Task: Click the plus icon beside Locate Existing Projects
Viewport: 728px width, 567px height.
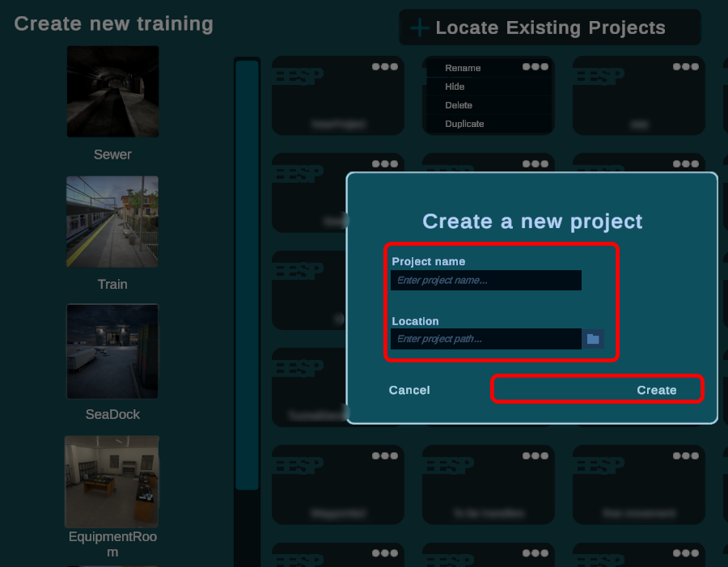Action: point(419,28)
